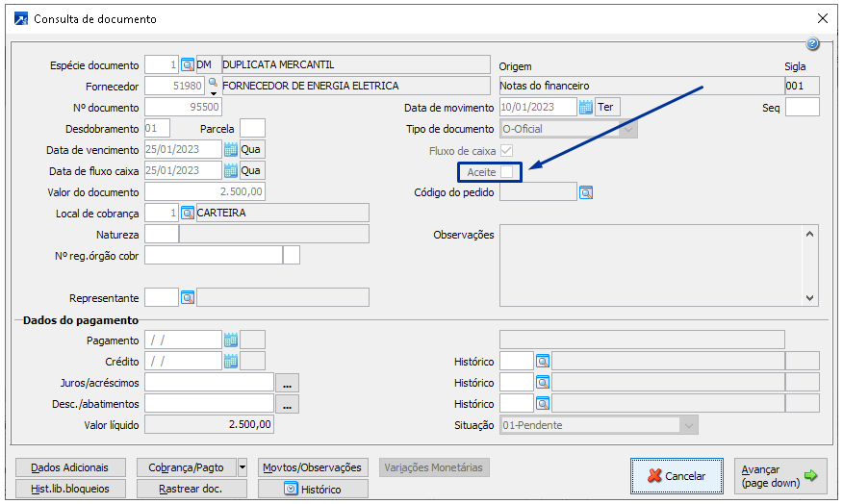This screenshot has width=843, height=504.
Task: Open Movtos/Observações
Action: click(313, 467)
